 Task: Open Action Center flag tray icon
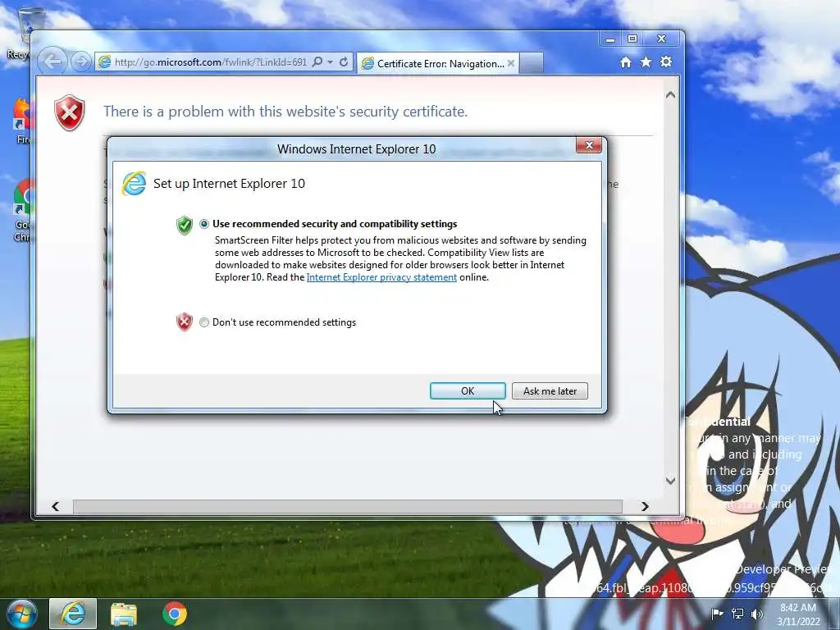click(x=717, y=614)
